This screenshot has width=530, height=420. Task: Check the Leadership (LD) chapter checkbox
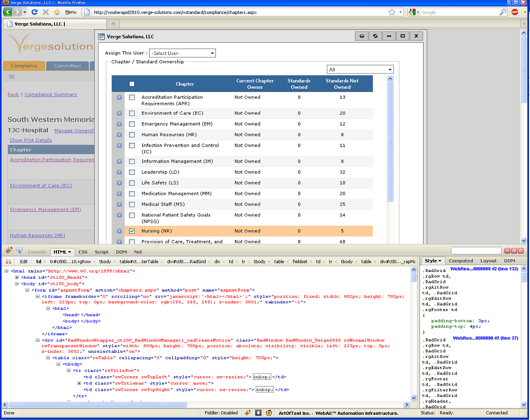132,172
